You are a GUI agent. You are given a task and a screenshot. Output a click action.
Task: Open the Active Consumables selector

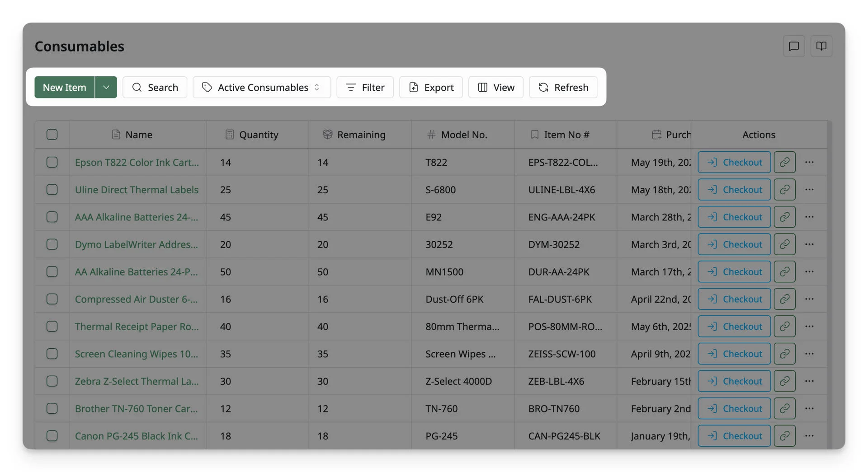click(262, 87)
